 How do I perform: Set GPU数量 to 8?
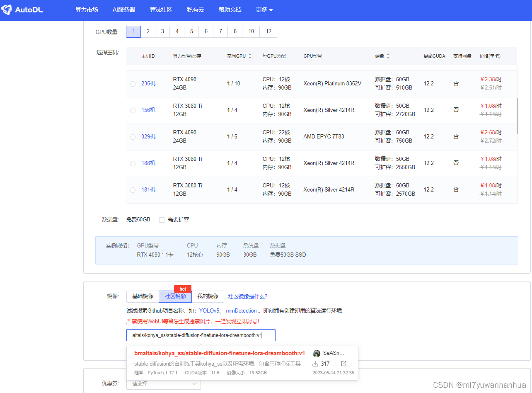[x=235, y=32]
